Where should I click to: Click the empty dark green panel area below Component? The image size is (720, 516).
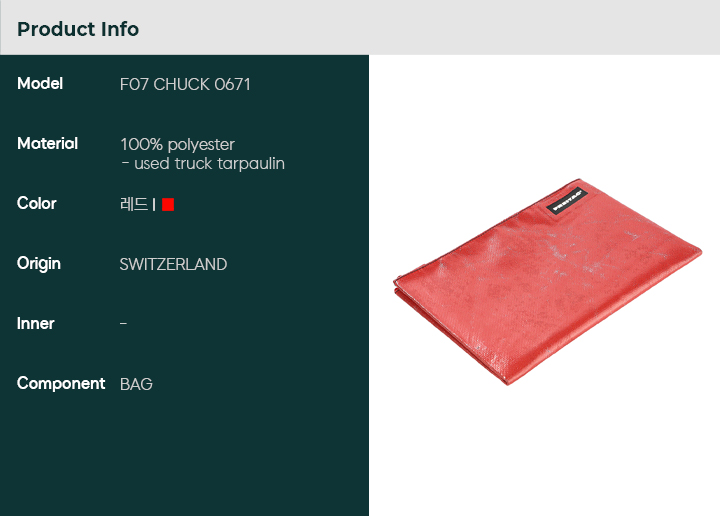coord(184,454)
